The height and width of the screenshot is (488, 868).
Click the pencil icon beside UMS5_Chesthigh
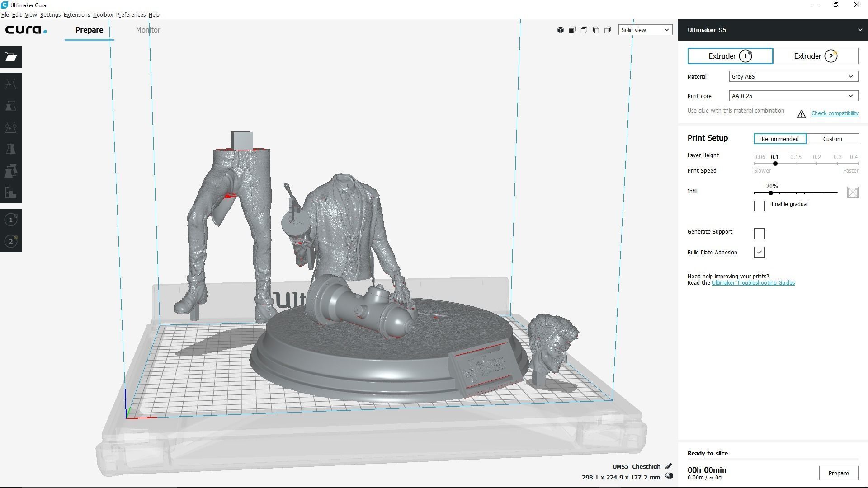click(669, 466)
